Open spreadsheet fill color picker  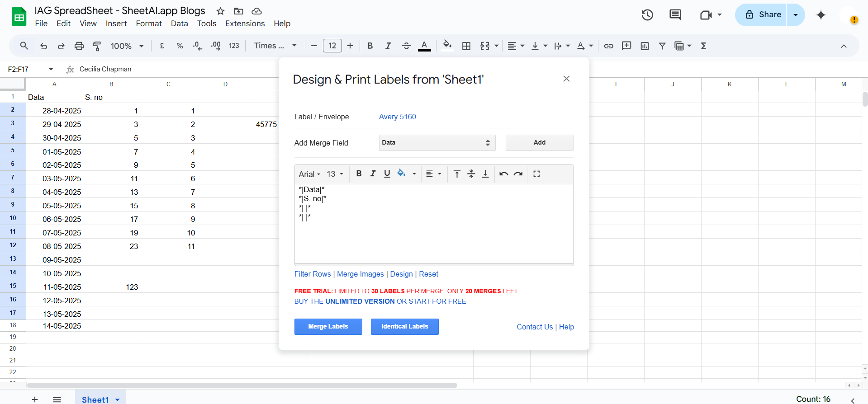(x=447, y=46)
